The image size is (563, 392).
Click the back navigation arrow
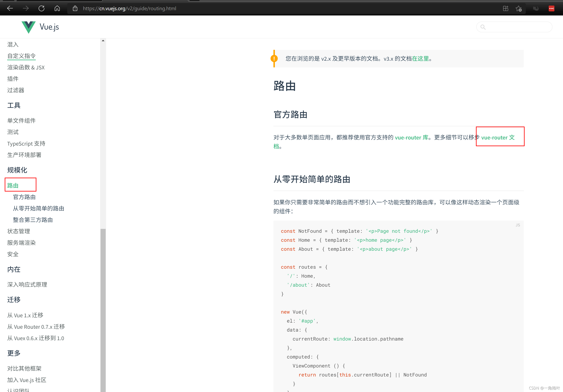pos(10,8)
